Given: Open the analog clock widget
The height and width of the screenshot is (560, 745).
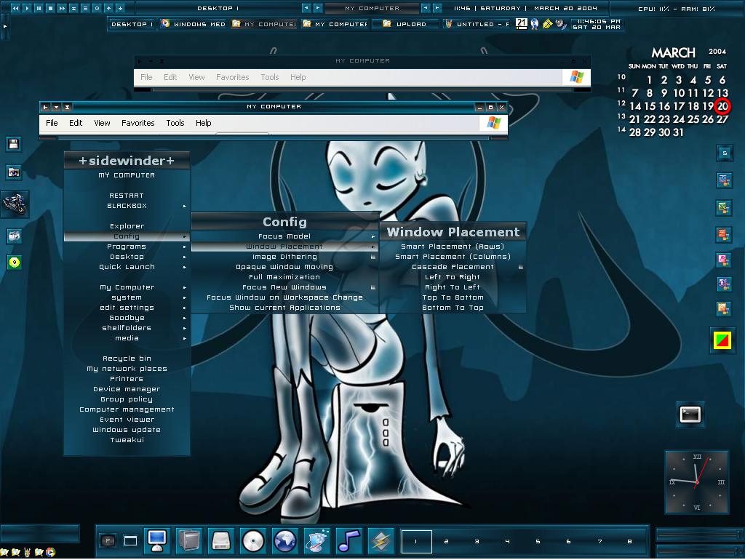Looking at the screenshot, I should (x=696, y=483).
